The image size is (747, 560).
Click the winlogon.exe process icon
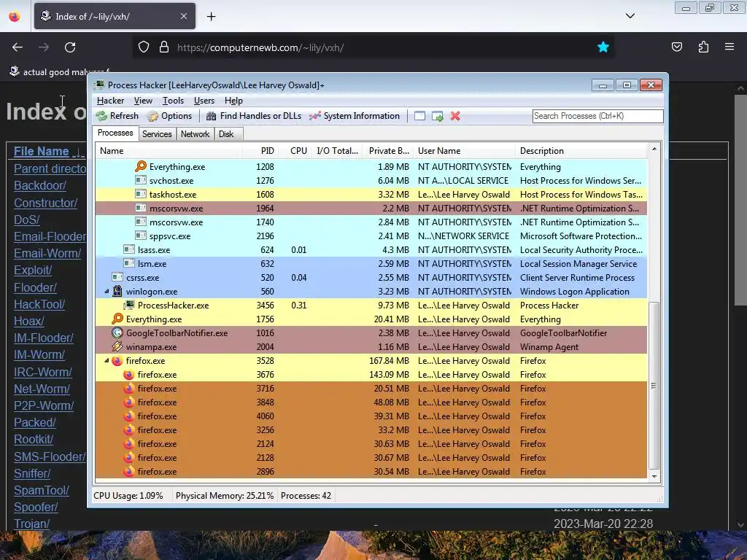[x=117, y=292]
